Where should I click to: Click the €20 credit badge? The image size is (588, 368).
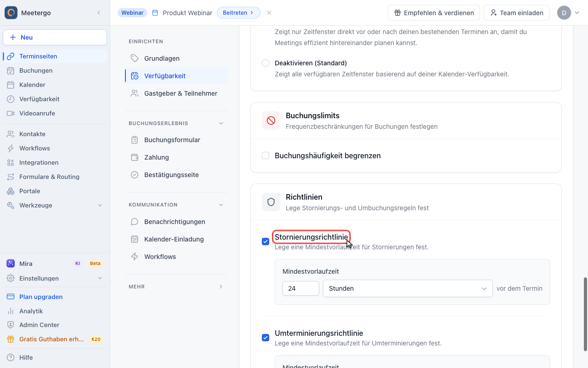[x=96, y=339]
